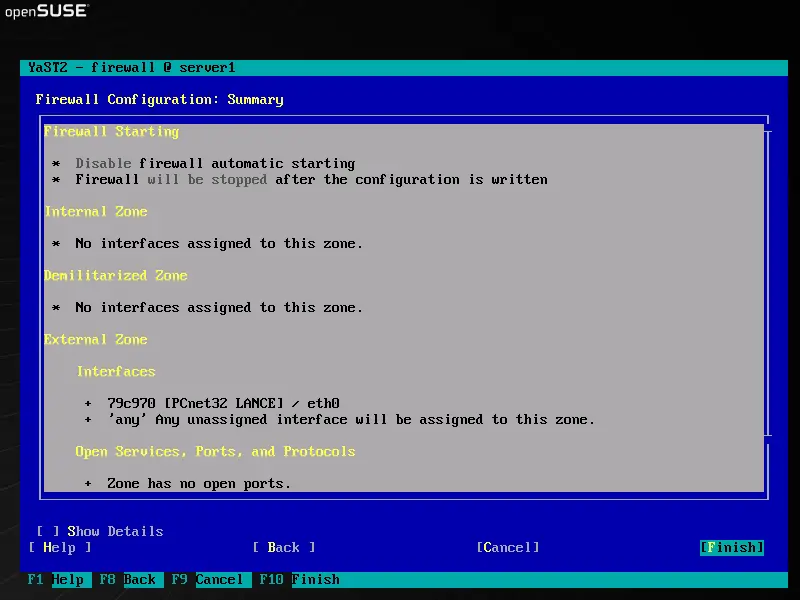Click F1 Help in function key bar
Image resolution: width=800 pixels, height=600 pixels.
click(x=56, y=579)
